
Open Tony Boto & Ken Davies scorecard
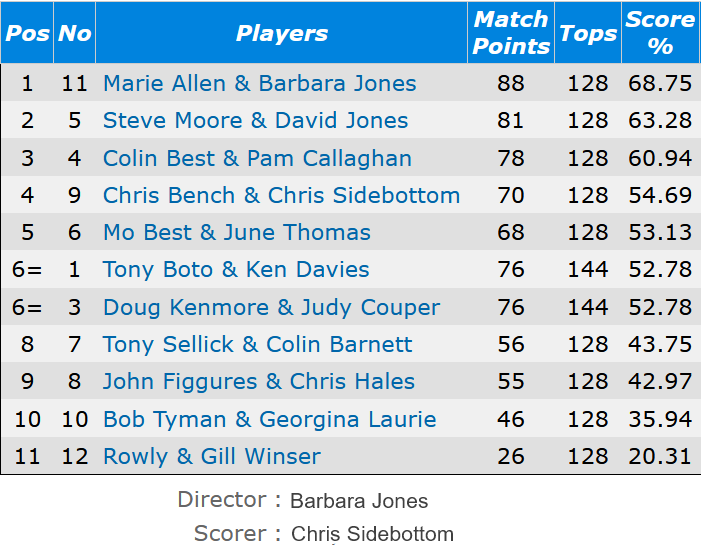tap(236, 269)
